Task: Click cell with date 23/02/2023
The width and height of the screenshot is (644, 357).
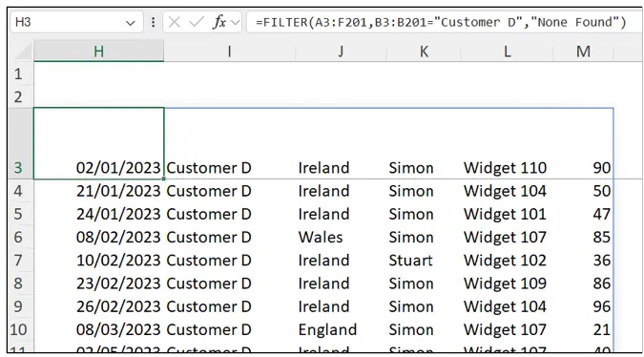Action: pyautogui.click(x=98, y=283)
